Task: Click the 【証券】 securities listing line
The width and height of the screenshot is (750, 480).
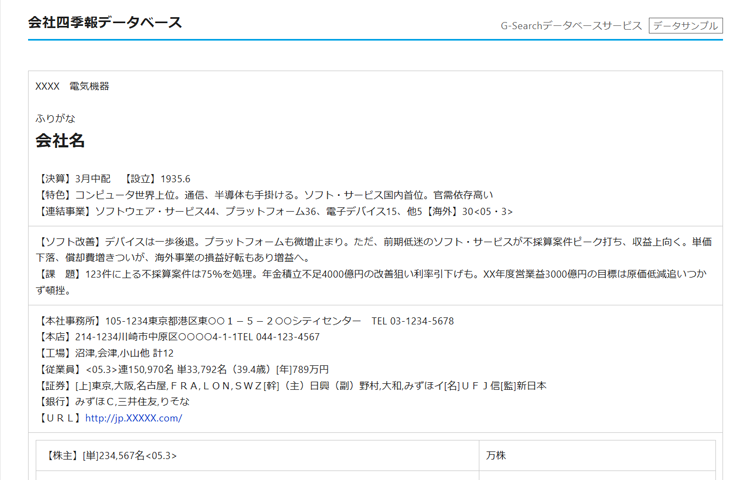Action: tap(291, 386)
